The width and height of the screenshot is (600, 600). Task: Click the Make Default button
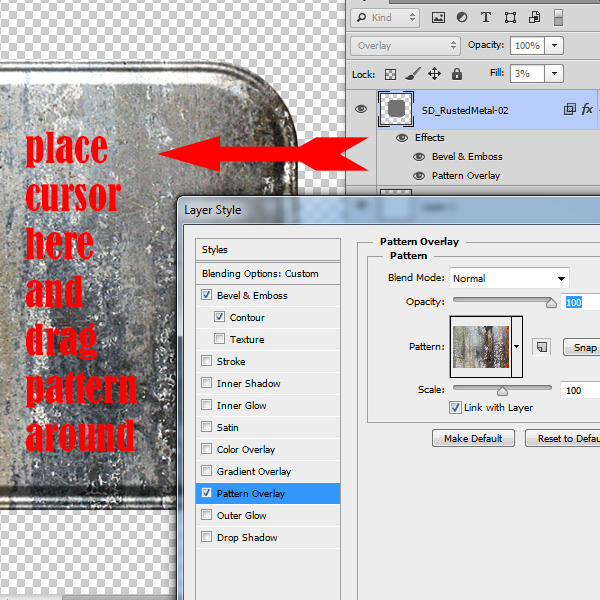click(x=473, y=438)
